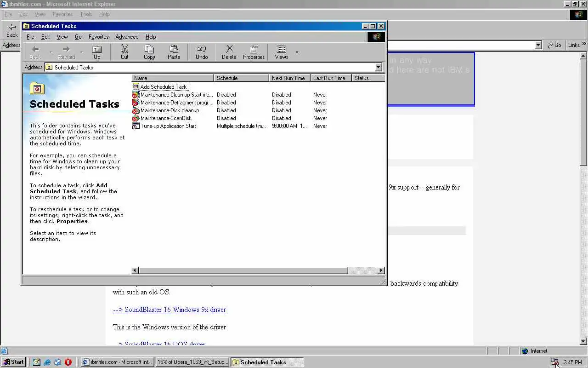Open the Favorites menu in Scheduled Tasks
588x368 pixels.
(x=98, y=37)
